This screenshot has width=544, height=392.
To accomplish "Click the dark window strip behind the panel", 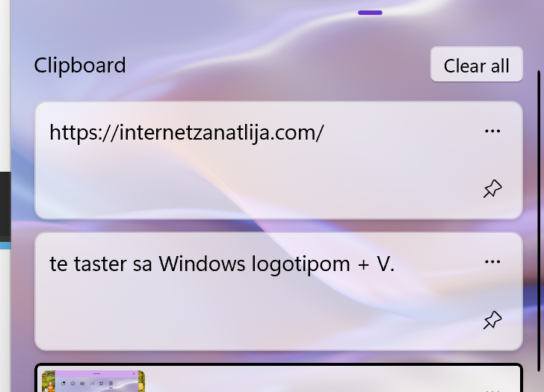I will click(5, 204).
